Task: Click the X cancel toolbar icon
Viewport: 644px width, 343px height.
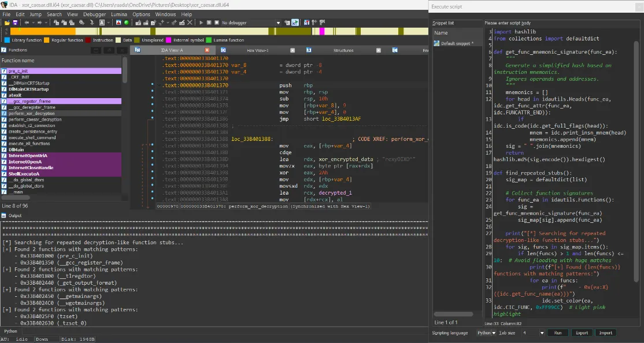Action: [x=190, y=23]
